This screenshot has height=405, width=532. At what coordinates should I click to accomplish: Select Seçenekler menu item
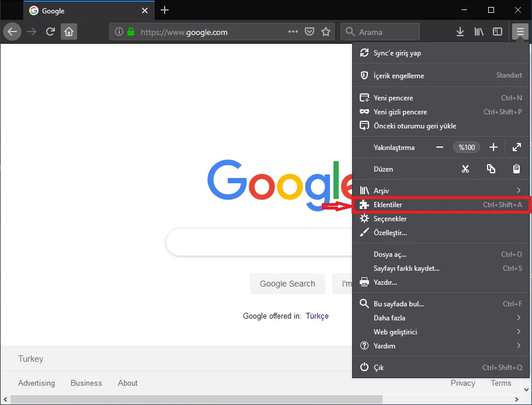(390, 219)
